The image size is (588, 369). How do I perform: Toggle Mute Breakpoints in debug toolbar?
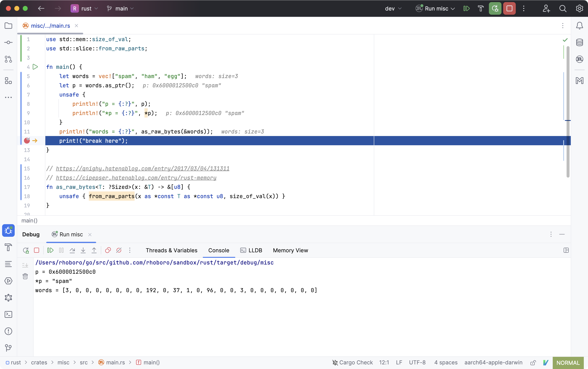point(119,250)
